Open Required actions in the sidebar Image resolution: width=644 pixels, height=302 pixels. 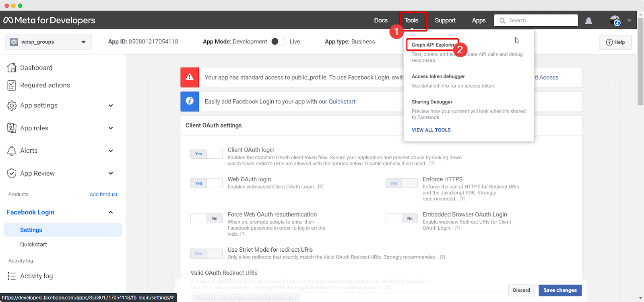point(45,85)
